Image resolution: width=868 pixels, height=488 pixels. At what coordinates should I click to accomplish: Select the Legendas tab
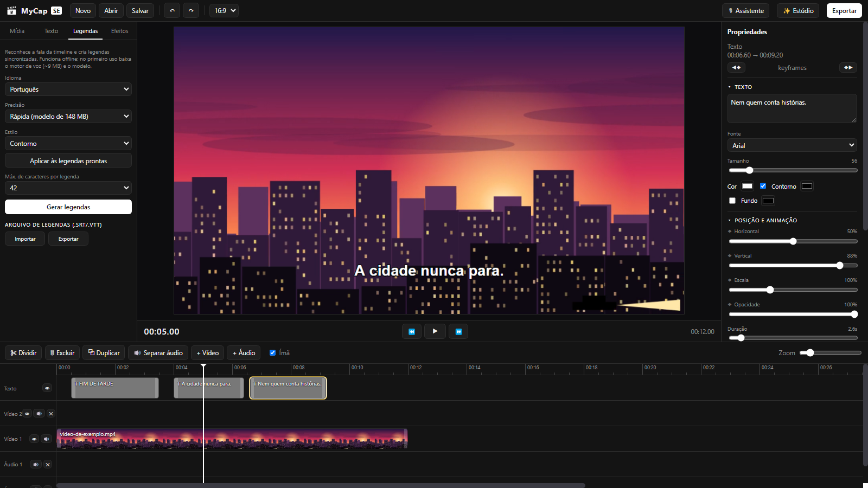tap(86, 31)
